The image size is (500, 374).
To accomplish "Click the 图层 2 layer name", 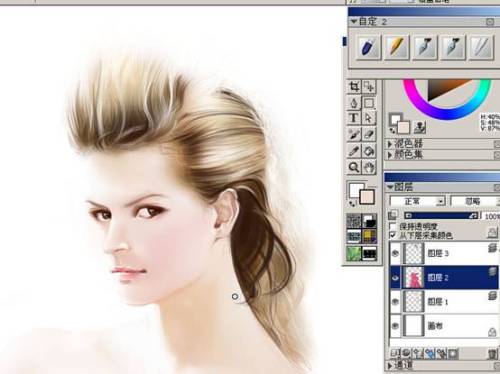I will click(438, 277).
